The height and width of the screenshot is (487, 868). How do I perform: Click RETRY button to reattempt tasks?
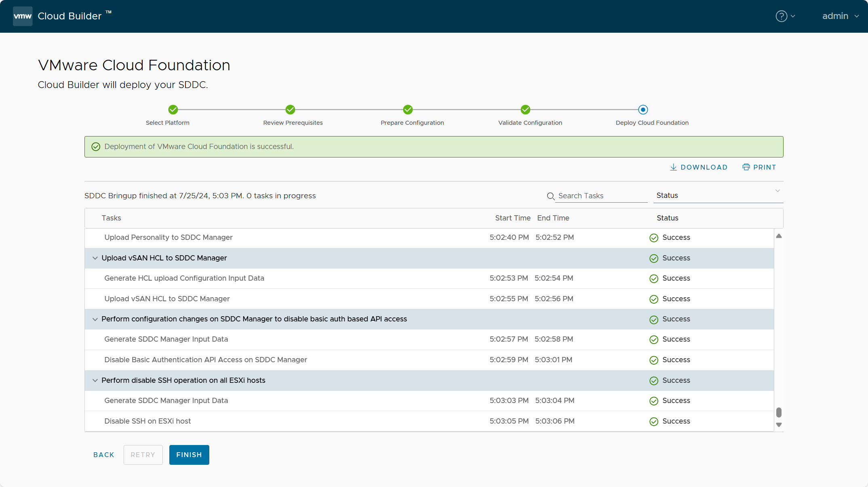click(141, 454)
